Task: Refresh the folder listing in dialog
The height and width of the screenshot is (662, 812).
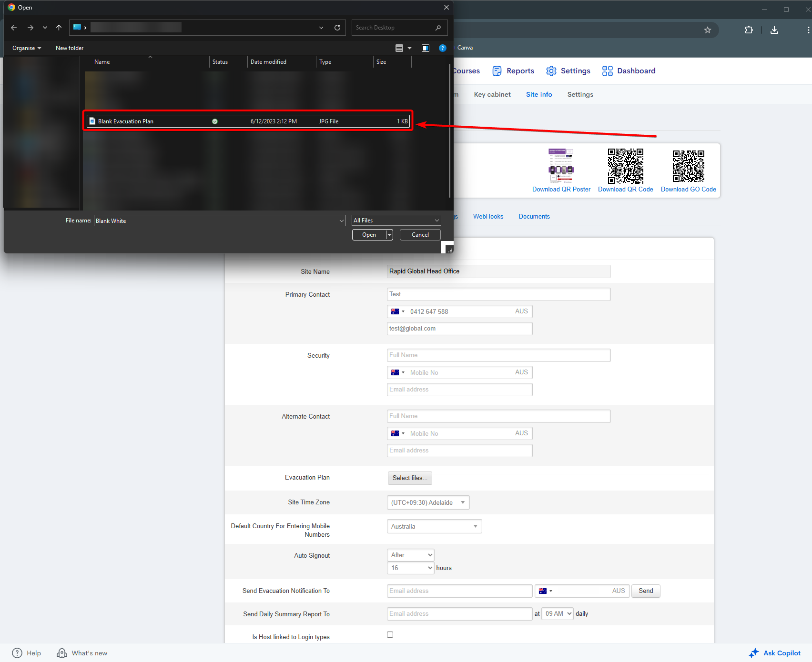Action: click(x=337, y=28)
